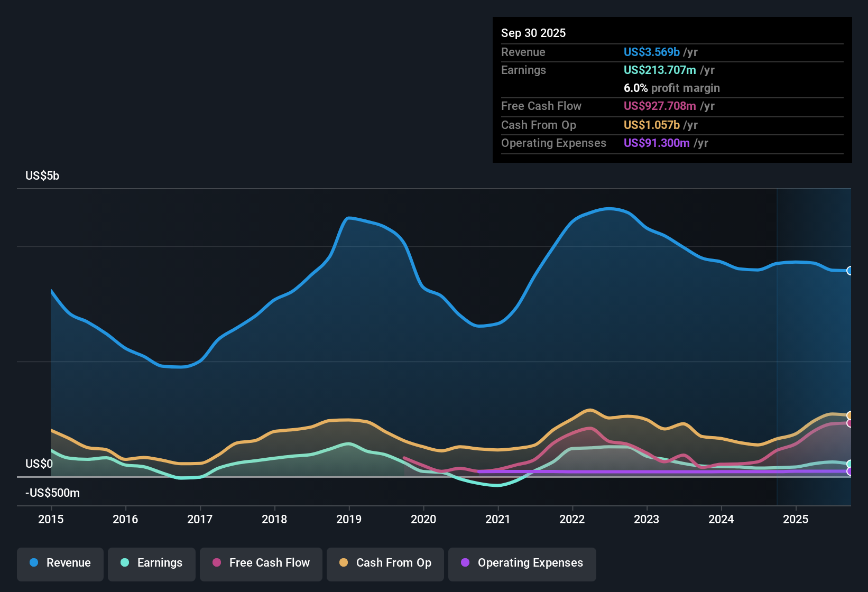Toggle the Earnings series off
Image resolution: width=868 pixels, height=592 pixels.
(151, 563)
